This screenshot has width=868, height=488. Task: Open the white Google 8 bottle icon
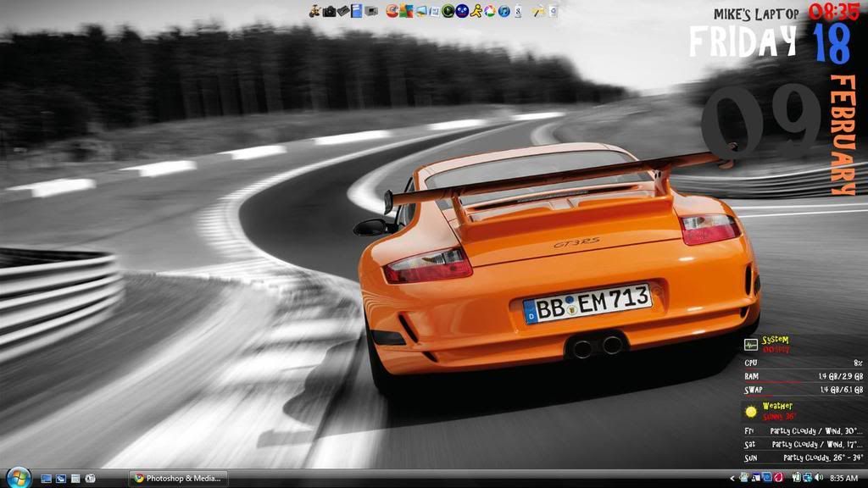point(518,11)
